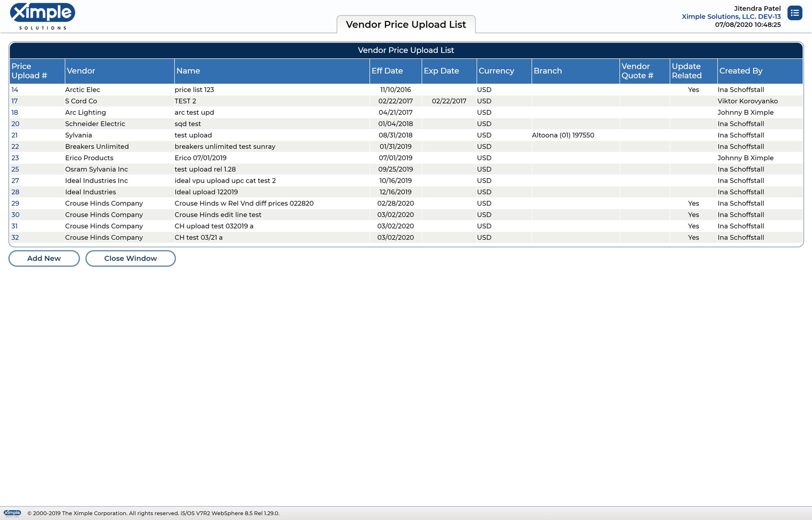Image resolution: width=812 pixels, height=520 pixels.
Task: Click Ximple Solutions, LLC. DEV-13 link
Action: pyautogui.click(x=731, y=17)
